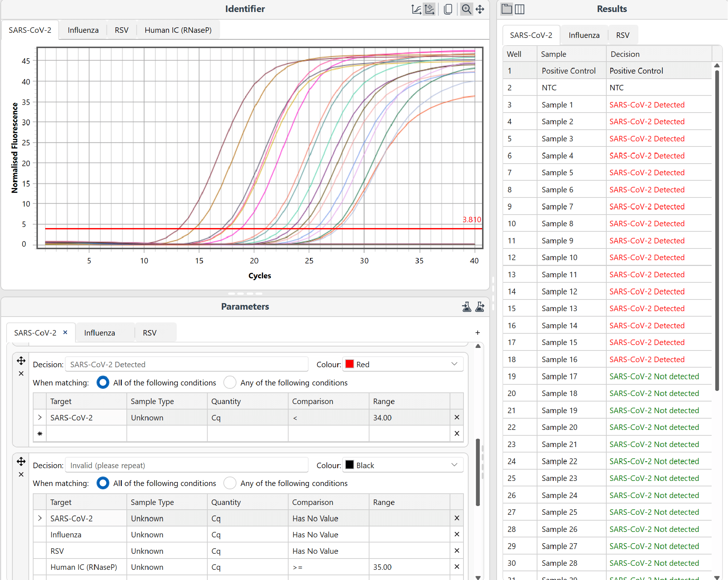Switch Results to tabbed view icon

coord(506,9)
